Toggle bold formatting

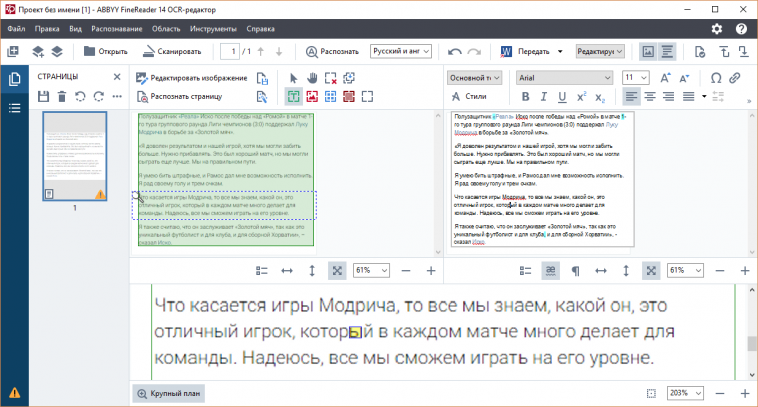[x=525, y=97]
